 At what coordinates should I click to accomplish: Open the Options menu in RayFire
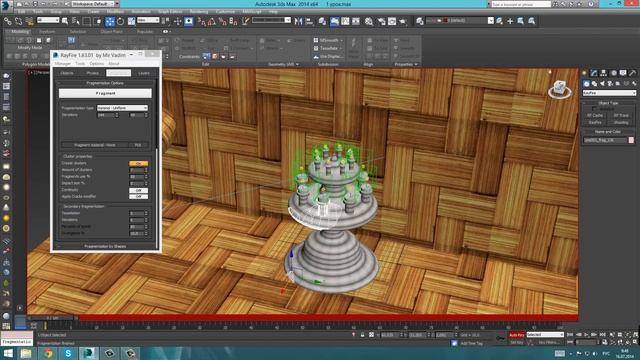tap(96, 64)
